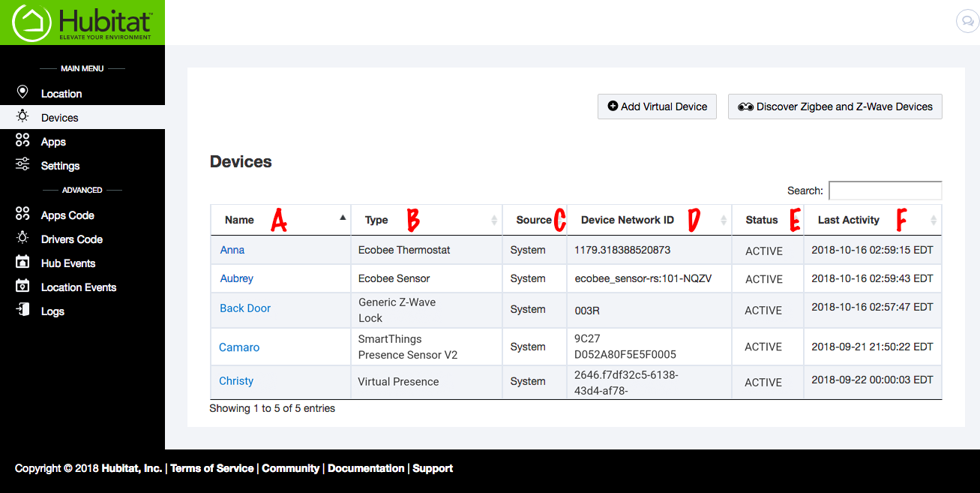Click the Location pin icon in sidebar

pyautogui.click(x=22, y=92)
